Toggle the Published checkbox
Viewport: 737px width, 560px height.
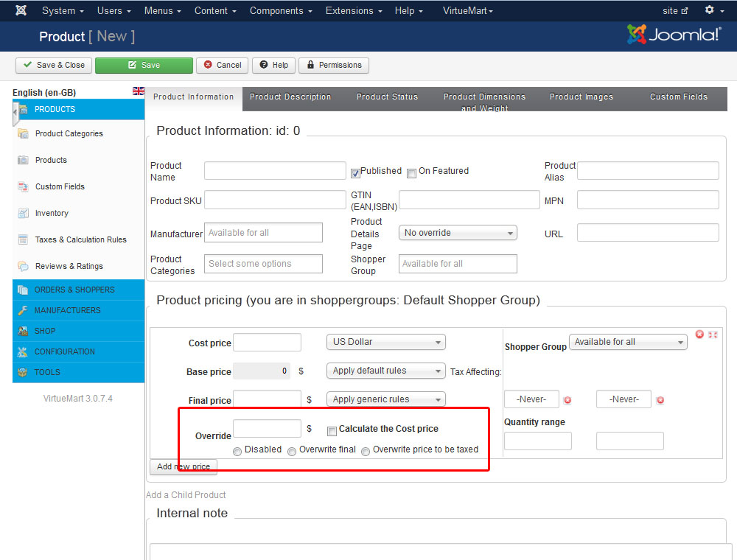pyautogui.click(x=355, y=173)
